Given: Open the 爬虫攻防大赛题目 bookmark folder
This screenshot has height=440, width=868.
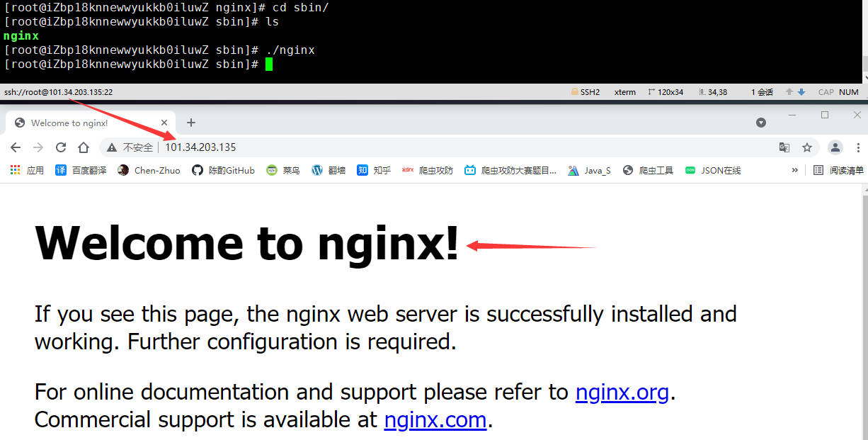Looking at the screenshot, I should (x=510, y=170).
